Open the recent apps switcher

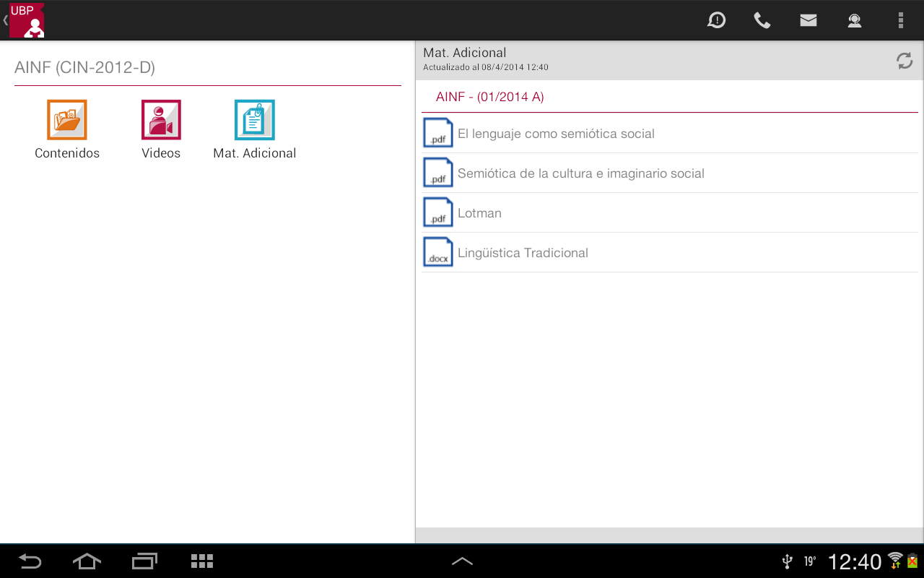tap(144, 561)
